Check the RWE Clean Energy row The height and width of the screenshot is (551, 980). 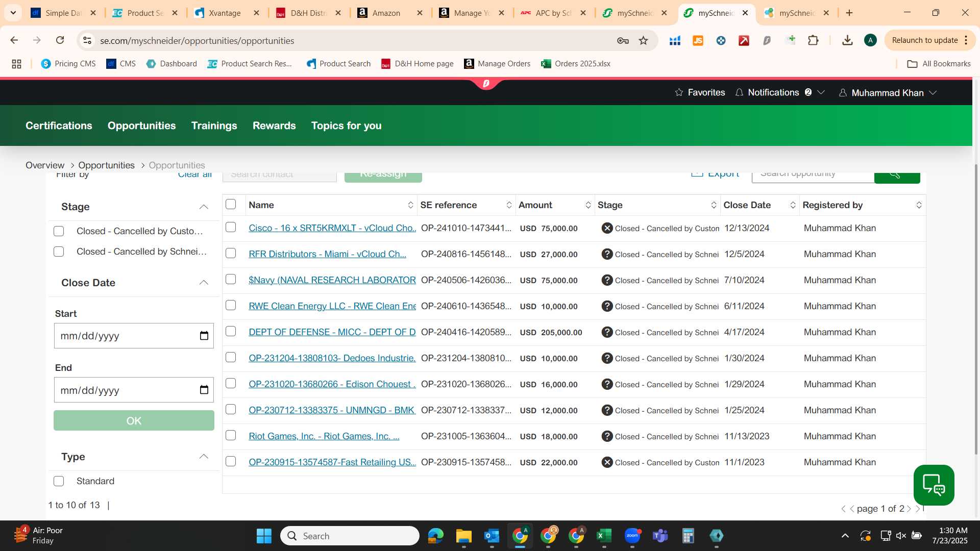231,305
